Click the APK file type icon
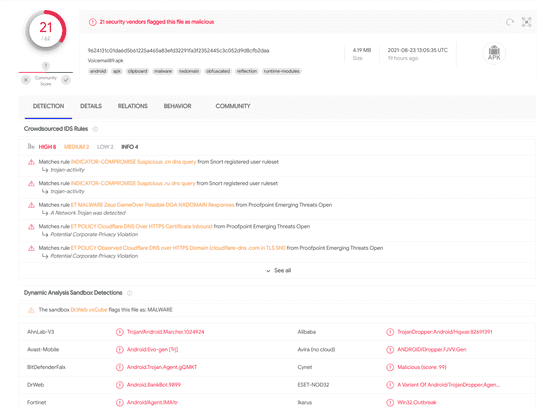 [x=494, y=53]
